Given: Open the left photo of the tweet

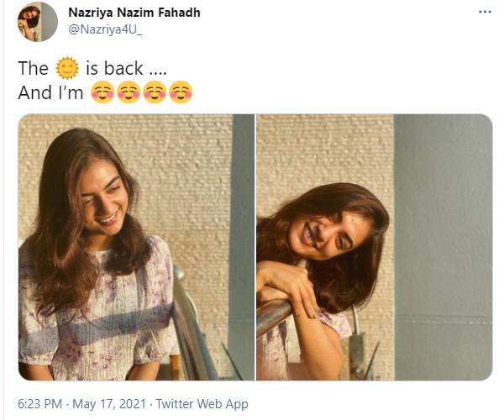Looking at the screenshot, I should [x=136, y=247].
